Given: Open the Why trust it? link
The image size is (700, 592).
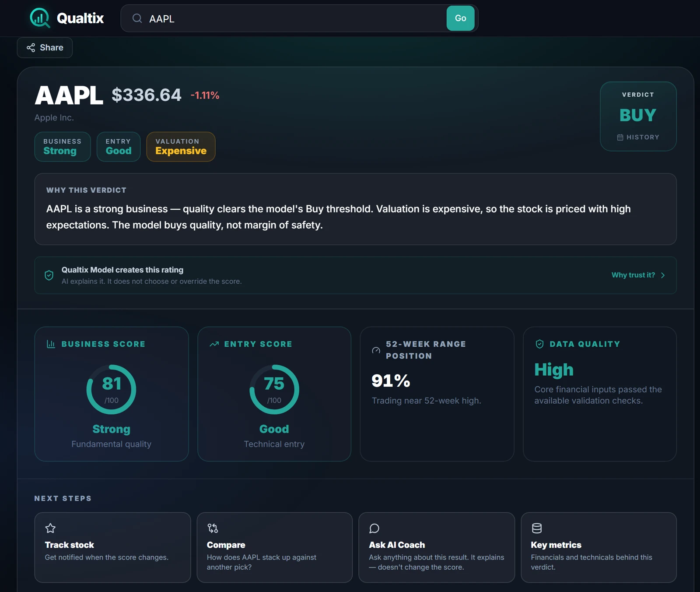Looking at the screenshot, I should tap(638, 275).
